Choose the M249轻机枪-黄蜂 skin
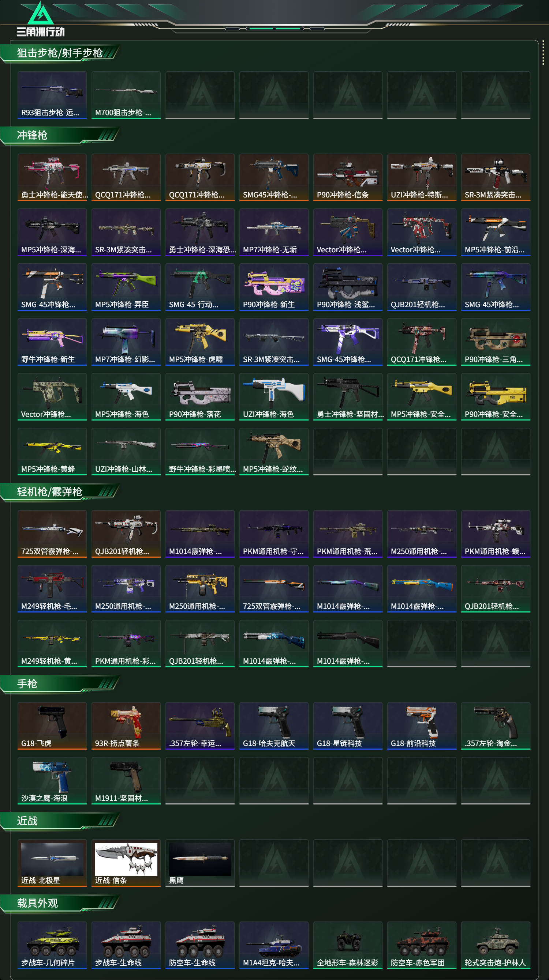This screenshot has width=549, height=980. (x=52, y=643)
